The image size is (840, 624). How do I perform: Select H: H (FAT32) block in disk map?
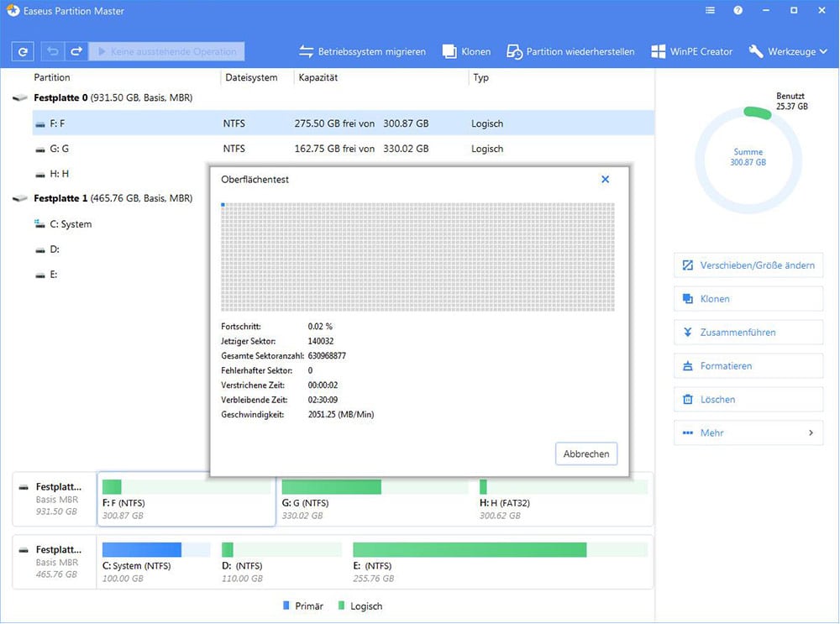[x=564, y=499]
